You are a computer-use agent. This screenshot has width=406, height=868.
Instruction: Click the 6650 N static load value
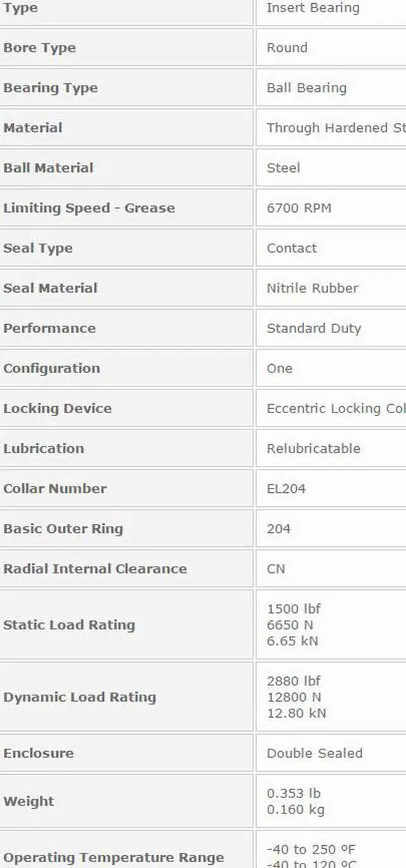tap(290, 625)
